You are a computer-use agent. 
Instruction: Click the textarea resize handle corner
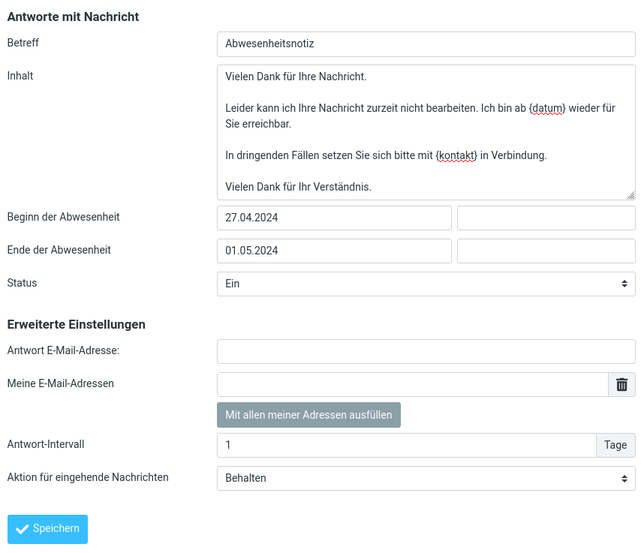[x=630, y=195]
